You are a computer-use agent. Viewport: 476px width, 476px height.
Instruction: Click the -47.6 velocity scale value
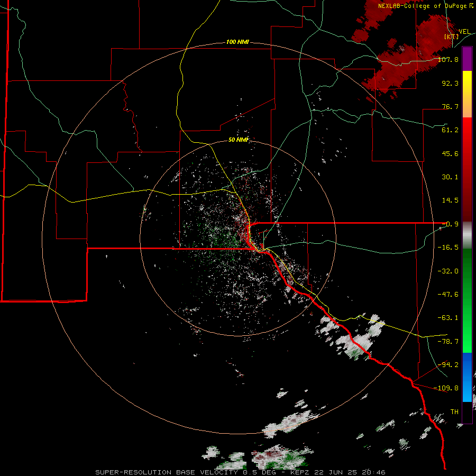point(448,294)
